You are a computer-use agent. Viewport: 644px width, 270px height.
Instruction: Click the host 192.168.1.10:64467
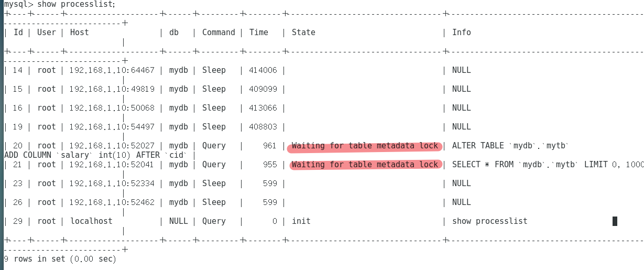[x=112, y=70]
